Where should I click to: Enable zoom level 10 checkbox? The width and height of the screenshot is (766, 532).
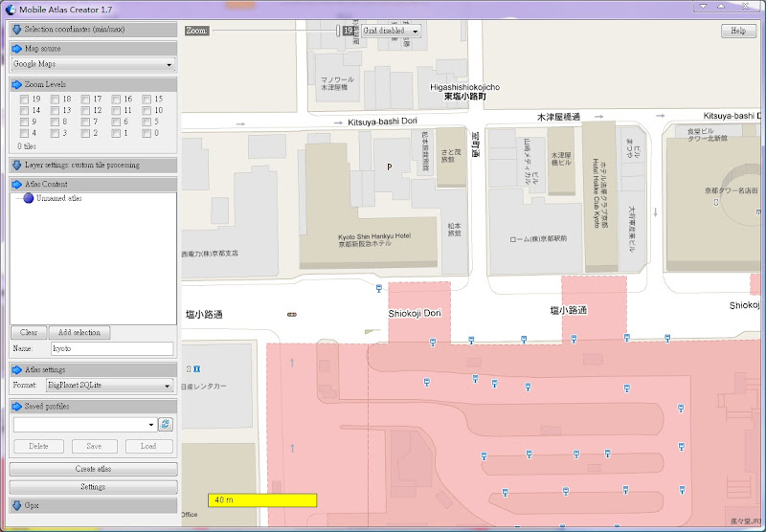(x=146, y=111)
